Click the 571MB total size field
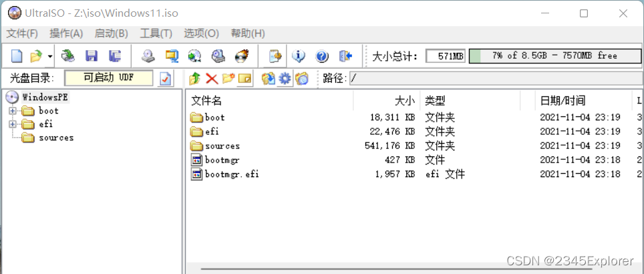 tap(446, 56)
